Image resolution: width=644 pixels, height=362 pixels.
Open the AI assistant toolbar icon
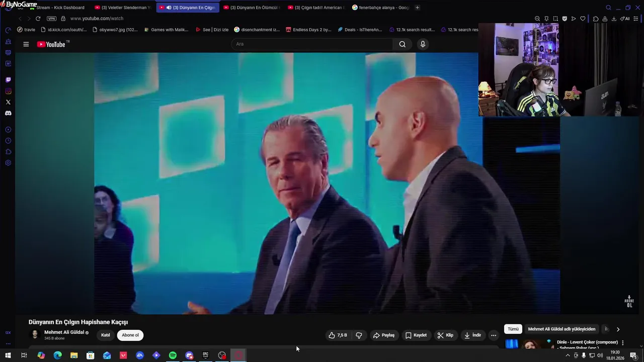coord(625,19)
